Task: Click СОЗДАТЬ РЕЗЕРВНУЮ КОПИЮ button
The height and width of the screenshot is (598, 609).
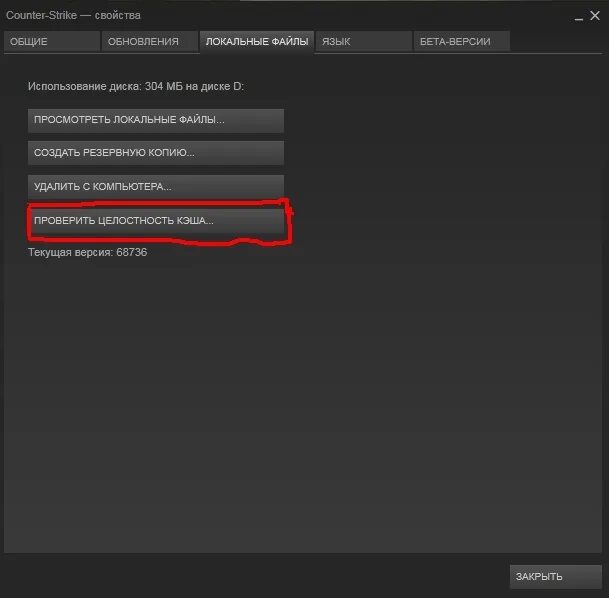Action: pyautogui.click(x=156, y=153)
